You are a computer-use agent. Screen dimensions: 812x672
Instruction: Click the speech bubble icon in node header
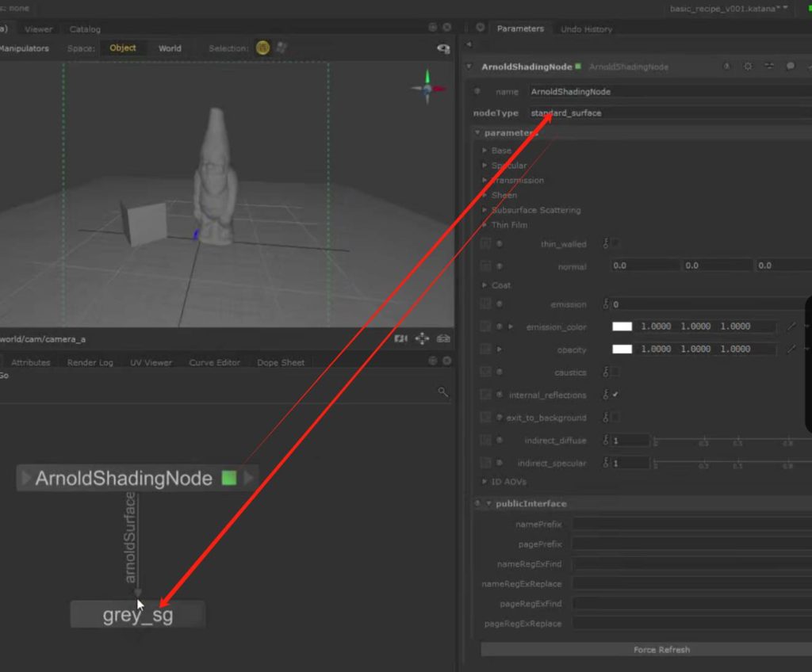[x=791, y=67]
